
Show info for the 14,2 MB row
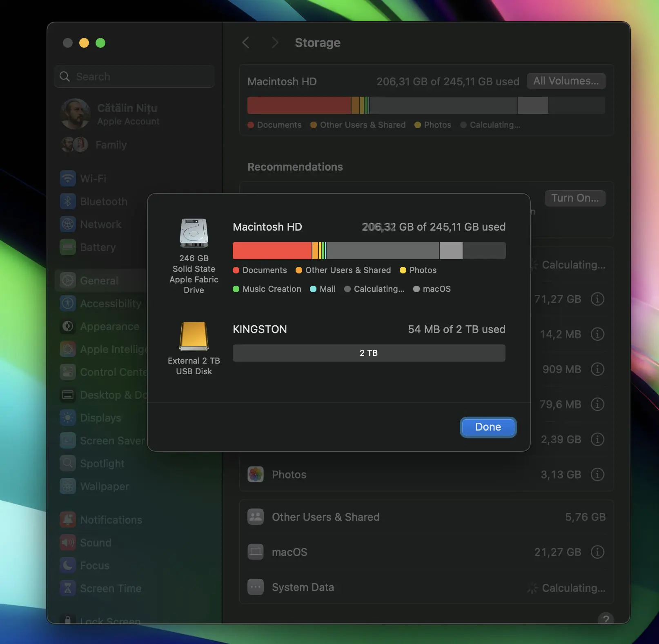597,334
